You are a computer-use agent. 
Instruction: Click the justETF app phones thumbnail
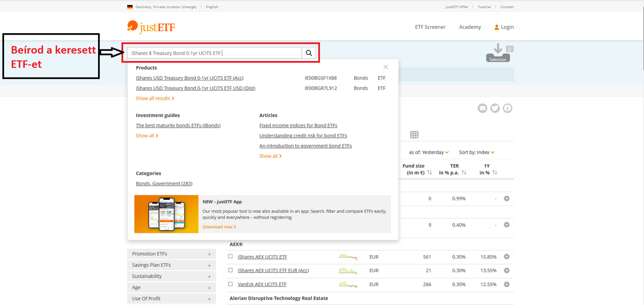167,214
